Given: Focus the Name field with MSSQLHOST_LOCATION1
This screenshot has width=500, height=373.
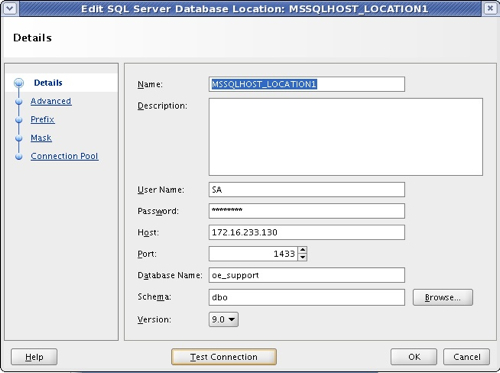Looking at the screenshot, I should (x=307, y=84).
